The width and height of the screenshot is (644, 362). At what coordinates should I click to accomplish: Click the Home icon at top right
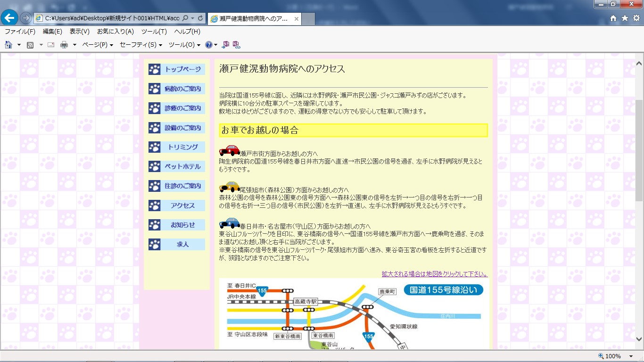613,18
